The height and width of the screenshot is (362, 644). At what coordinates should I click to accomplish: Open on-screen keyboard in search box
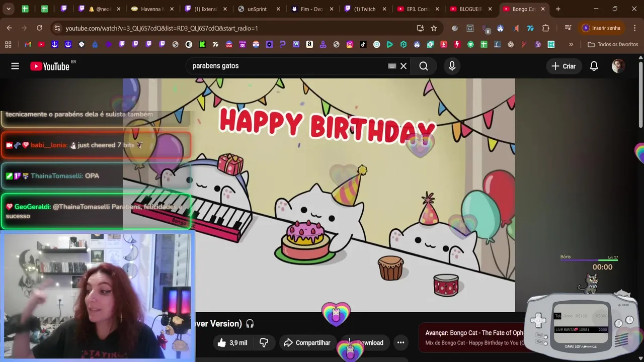(x=392, y=66)
